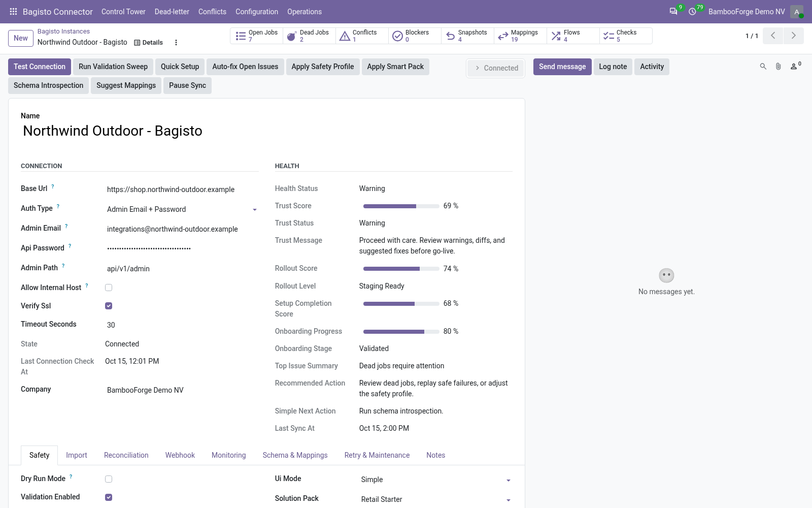The image size is (812, 508).
Task: Click the attachment paperclip icon
Action: 778,67
